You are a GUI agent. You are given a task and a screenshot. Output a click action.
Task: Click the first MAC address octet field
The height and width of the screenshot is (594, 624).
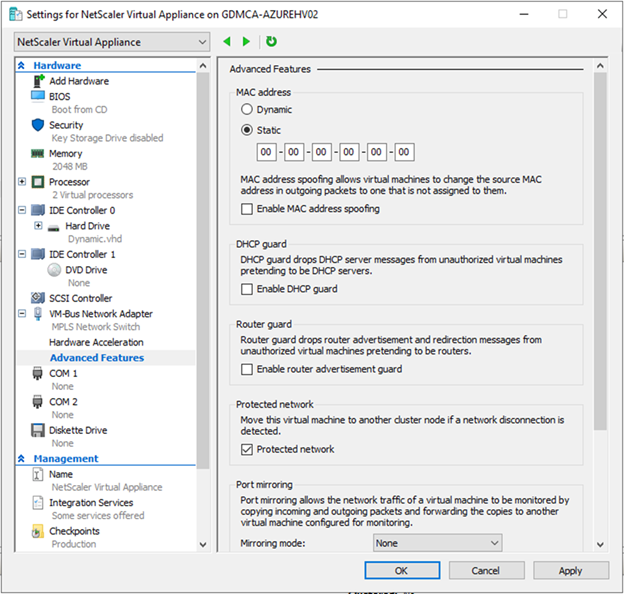(266, 152)
